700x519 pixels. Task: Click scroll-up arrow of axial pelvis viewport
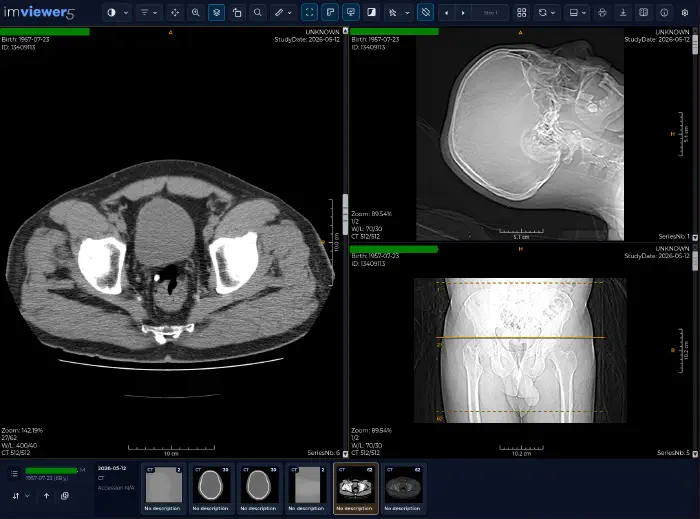tap(345, 31)
